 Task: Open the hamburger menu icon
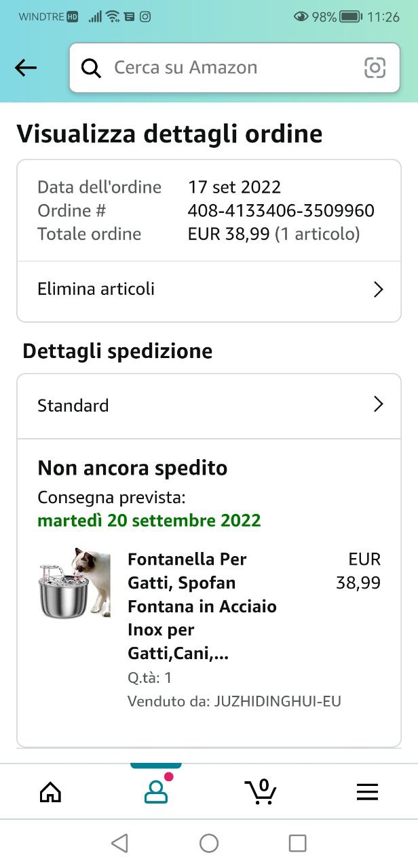point(367,791)
